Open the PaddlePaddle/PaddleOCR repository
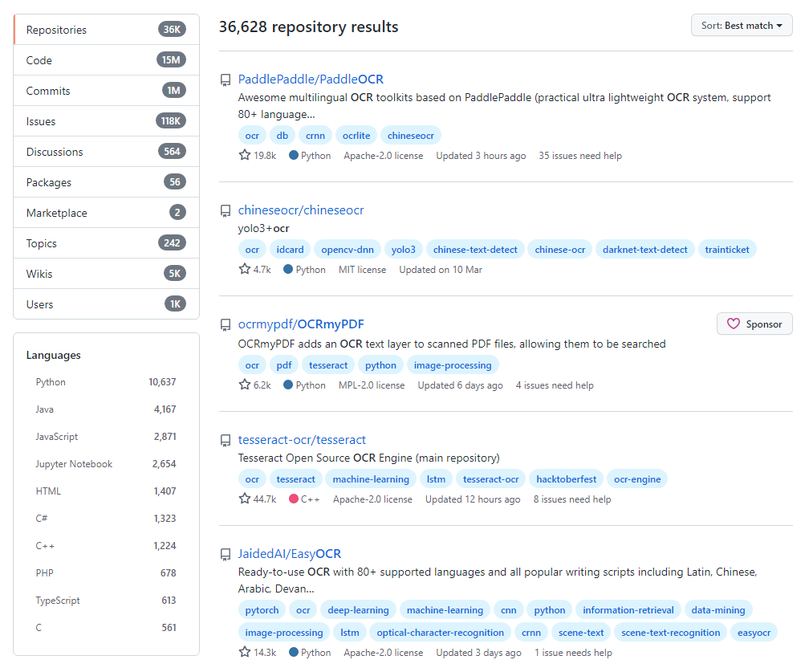 (x=311, y=79)
